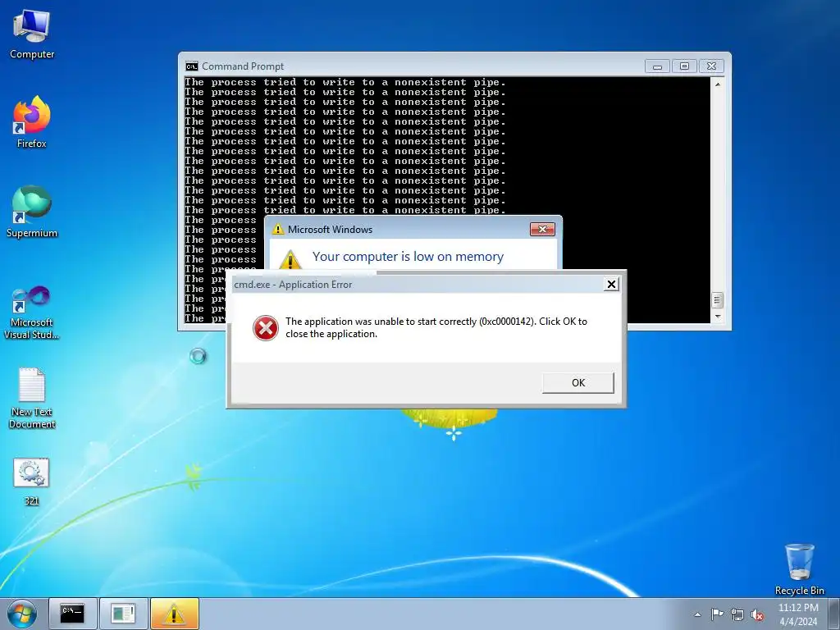
Task: Click the Show desktop strip at taskbar end
Action: (834, 614)
